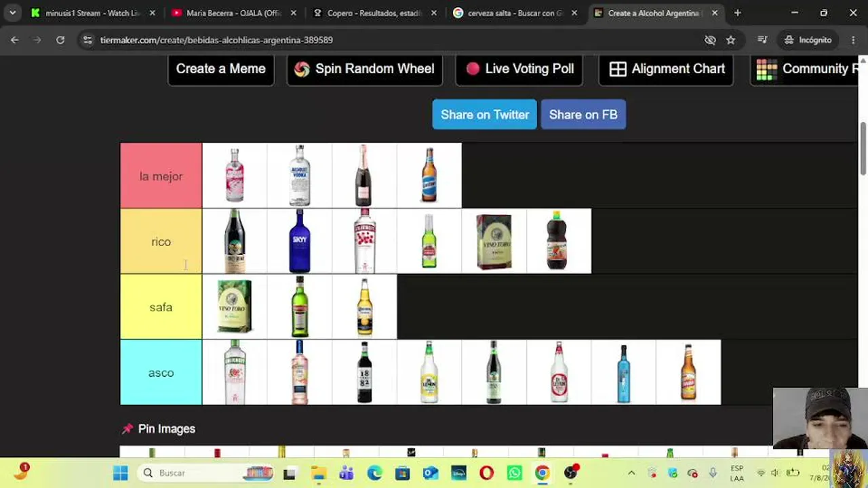Bookmark this page with the star icon
Viewport: 868px width, 488px height.
pos(730,40)
